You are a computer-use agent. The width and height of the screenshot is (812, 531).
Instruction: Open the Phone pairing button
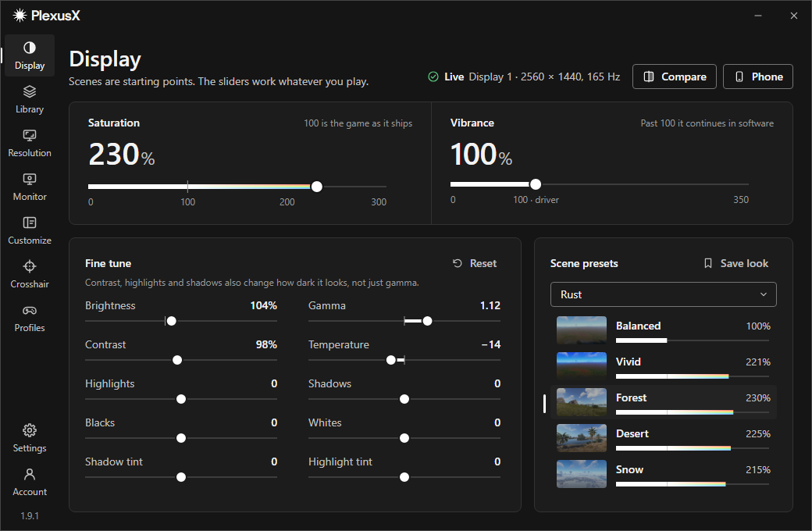tap(757, 77)
